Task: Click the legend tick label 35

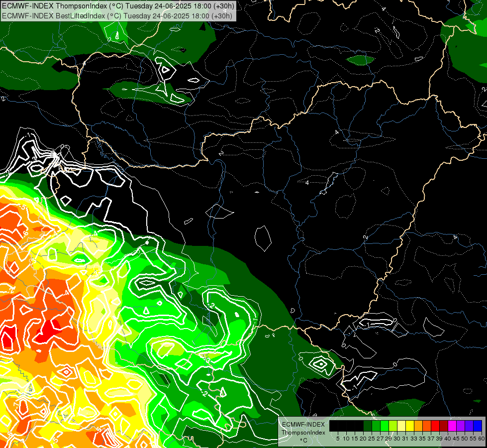Action: tap(422, 439)
